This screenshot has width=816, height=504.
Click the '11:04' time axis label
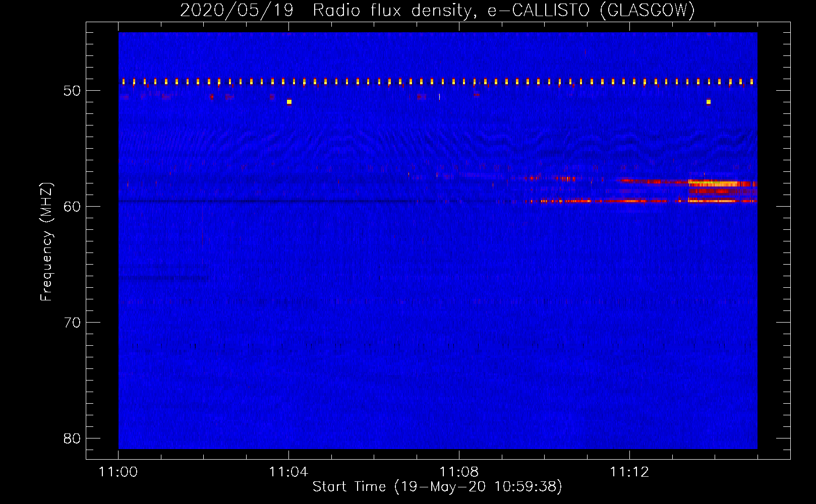click(x=288, y=472)
